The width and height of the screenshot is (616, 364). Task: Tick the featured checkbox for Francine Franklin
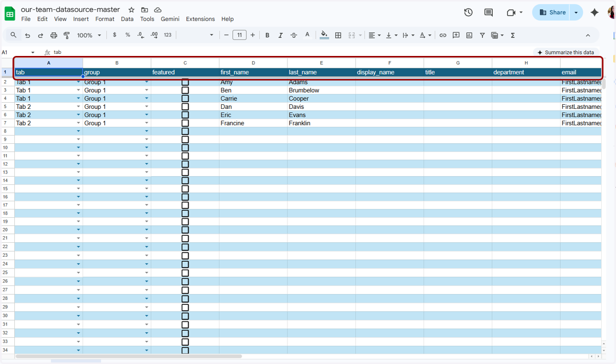185,123
